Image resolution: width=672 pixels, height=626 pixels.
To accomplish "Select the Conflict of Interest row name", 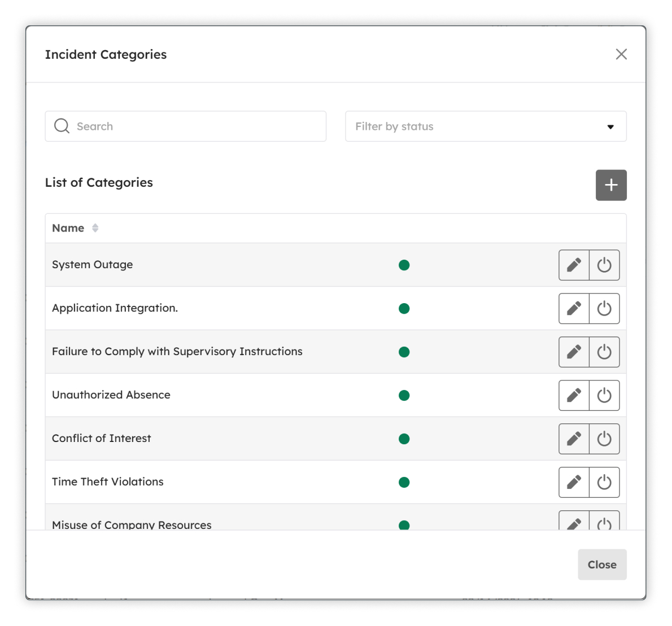I will [101, 439].
